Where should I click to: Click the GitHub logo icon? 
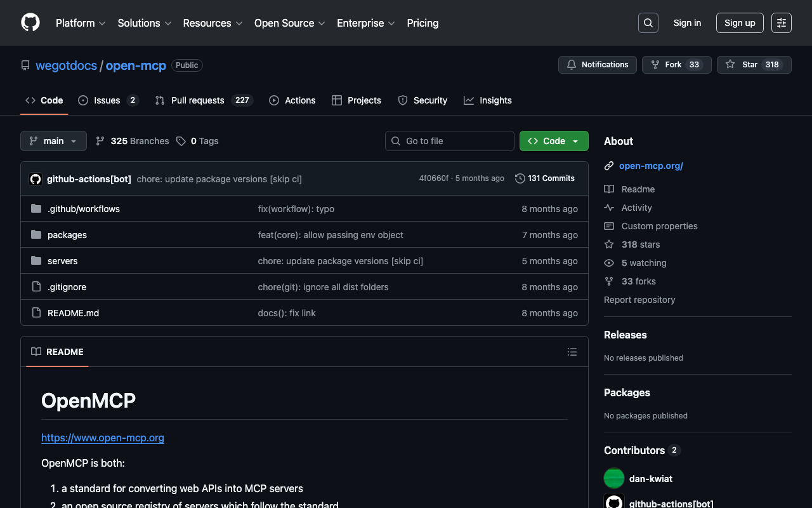pyautogui.click(x=30, y=23)
